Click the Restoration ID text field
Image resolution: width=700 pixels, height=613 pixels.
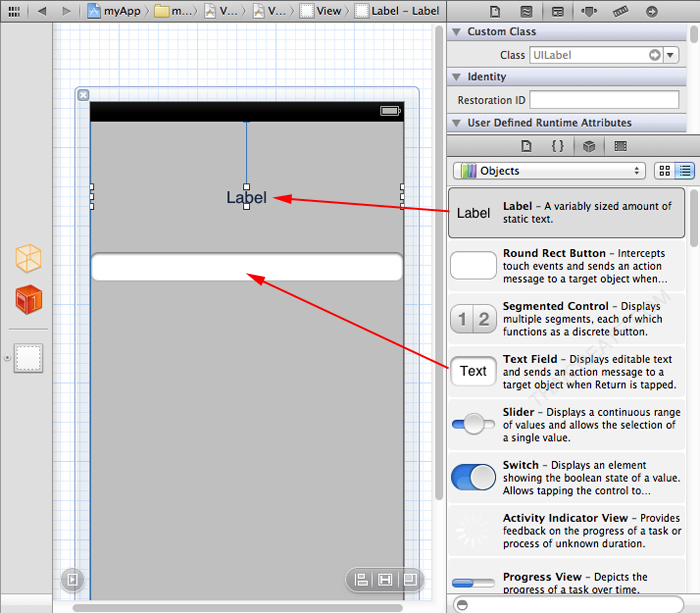[x=604, y=100]
